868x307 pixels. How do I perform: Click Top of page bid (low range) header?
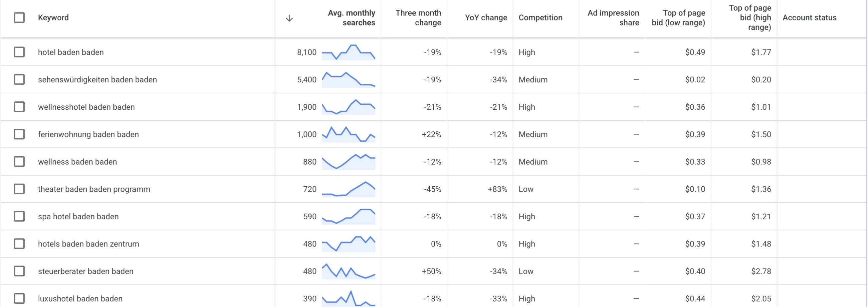(678, 17)
